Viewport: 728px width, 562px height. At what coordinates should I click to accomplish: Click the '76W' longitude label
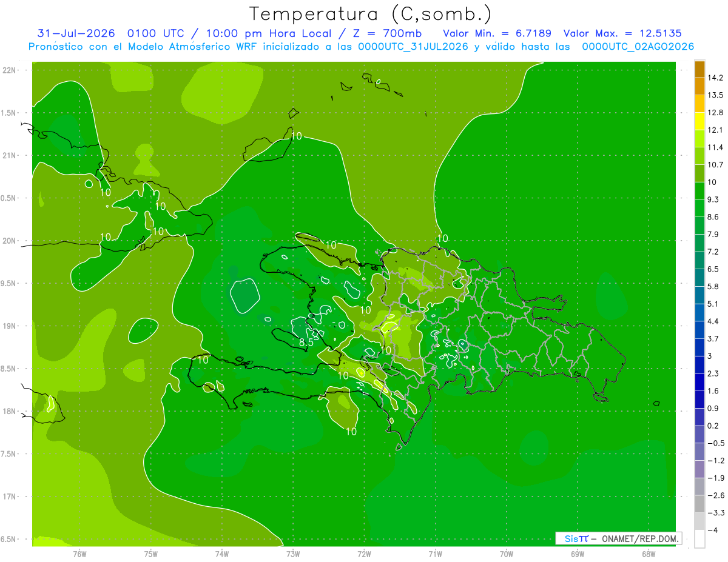[x=79, y=554]
